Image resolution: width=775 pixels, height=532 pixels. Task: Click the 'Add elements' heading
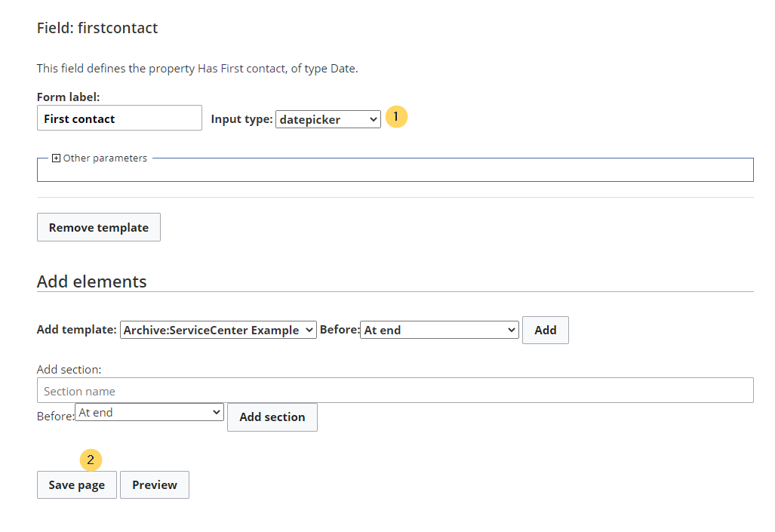pos(92,281)
